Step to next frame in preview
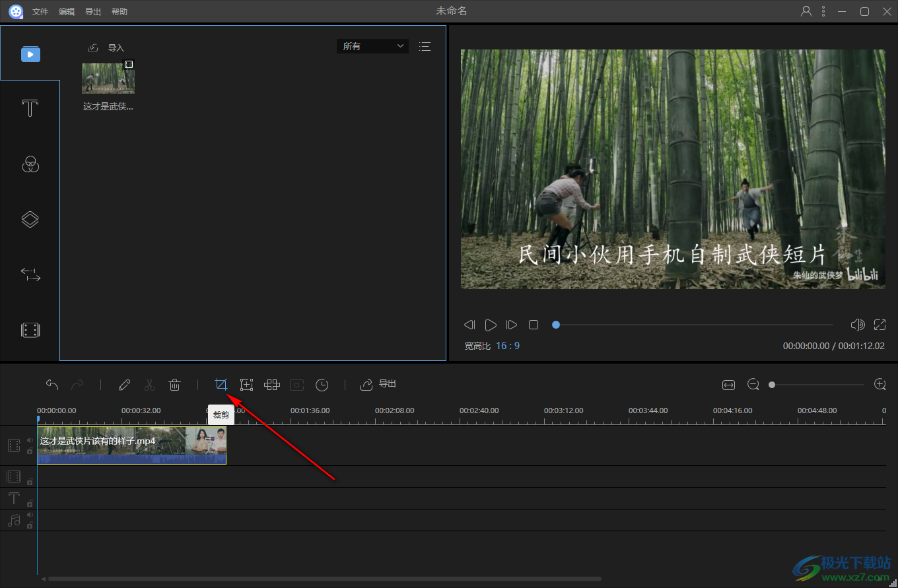Image resolution: width=898 pixels, height=588 pixels. tap(512, 325)
